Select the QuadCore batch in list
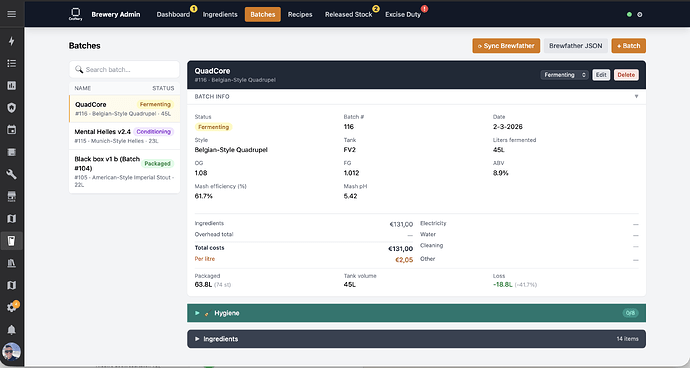 [125, 109]
